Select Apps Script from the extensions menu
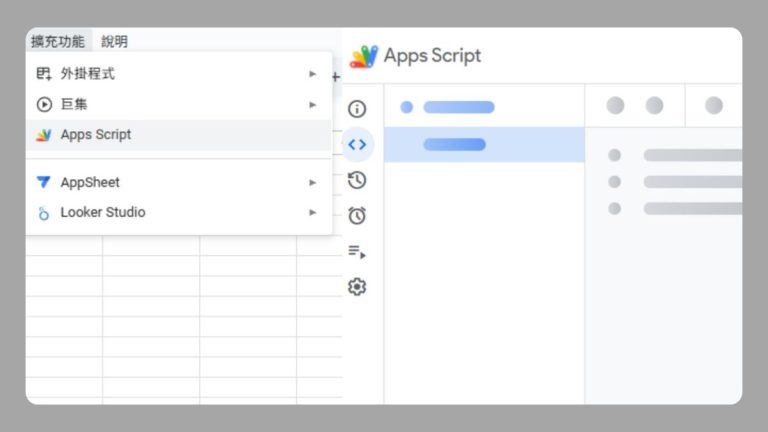Image resolution: width=768 pixels, height=432 pixels. click(96, 135)
